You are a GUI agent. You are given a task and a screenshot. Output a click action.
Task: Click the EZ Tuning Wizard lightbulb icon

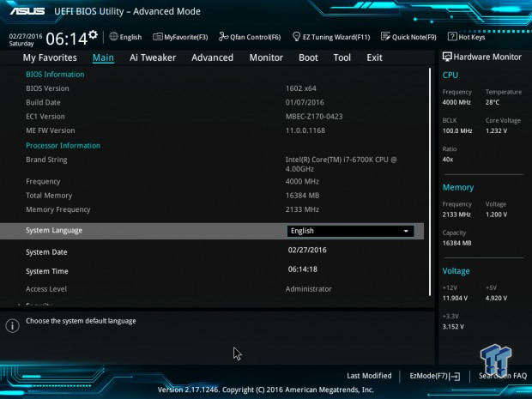[296, 36]
